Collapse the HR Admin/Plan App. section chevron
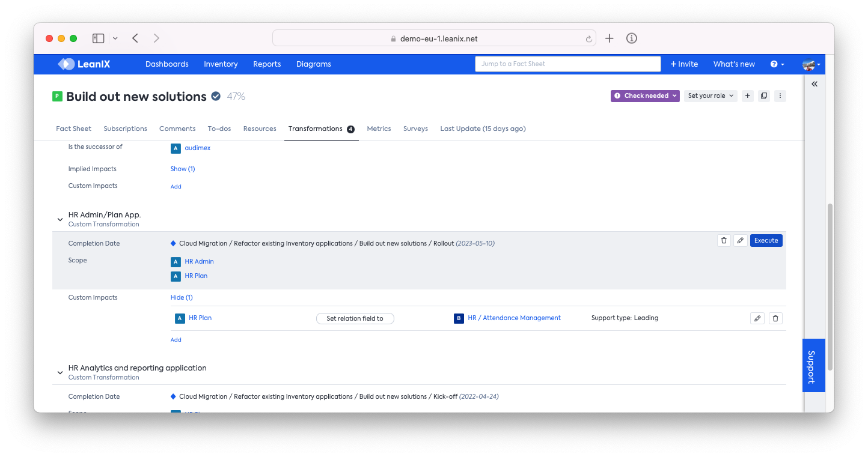The image size is (868, 457). click(x=60, y=220)
